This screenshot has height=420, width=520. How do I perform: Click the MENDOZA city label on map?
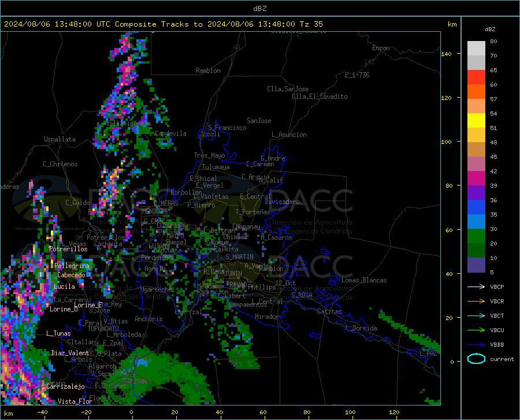(154, 211)
